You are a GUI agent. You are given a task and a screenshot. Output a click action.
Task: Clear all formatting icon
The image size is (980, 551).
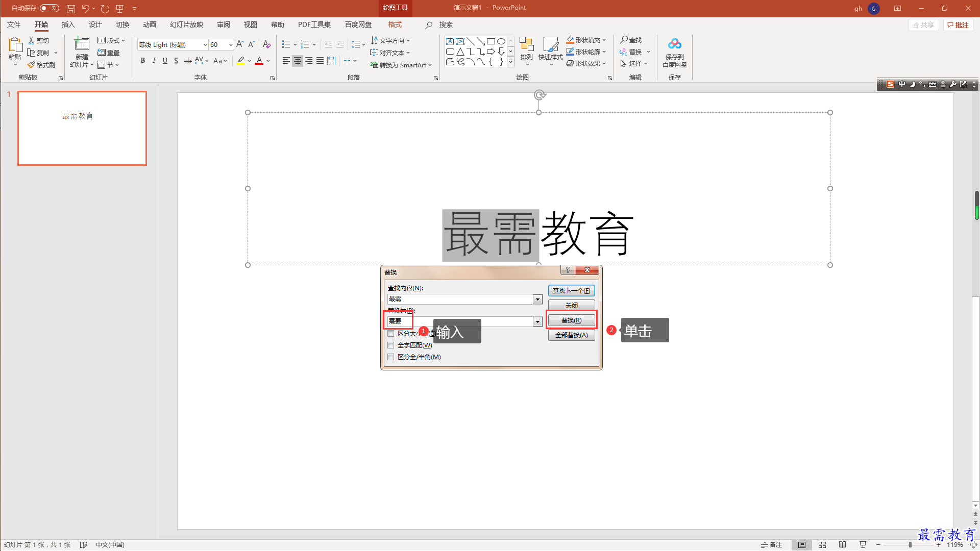click(266, 44)
